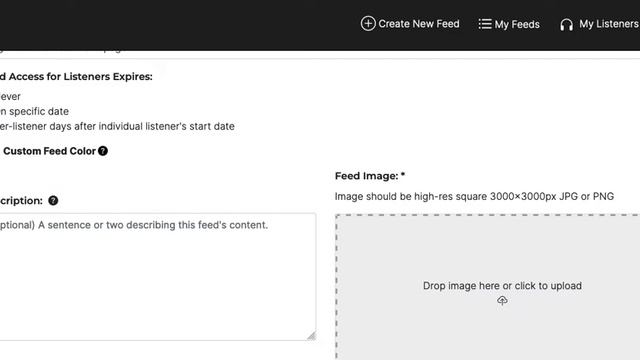
Task: Click the plus circle icon for Create New Feed
Action: 368,24
